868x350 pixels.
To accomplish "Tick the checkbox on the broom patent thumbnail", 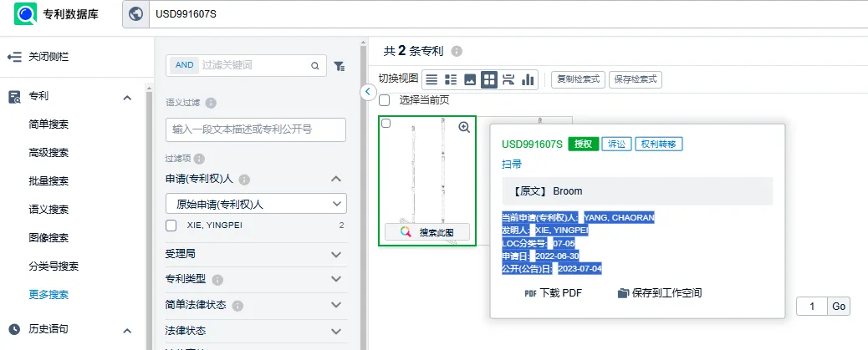I will coord(386,124).
